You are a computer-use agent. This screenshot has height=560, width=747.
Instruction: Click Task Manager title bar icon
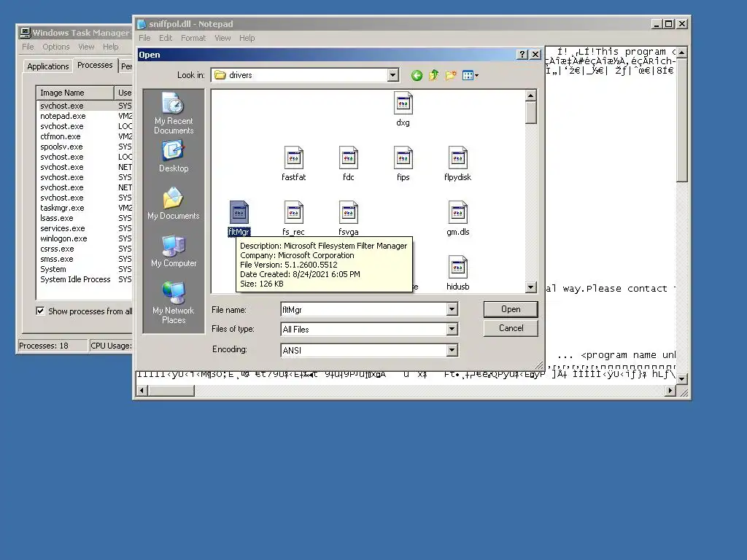pos(25,32)
